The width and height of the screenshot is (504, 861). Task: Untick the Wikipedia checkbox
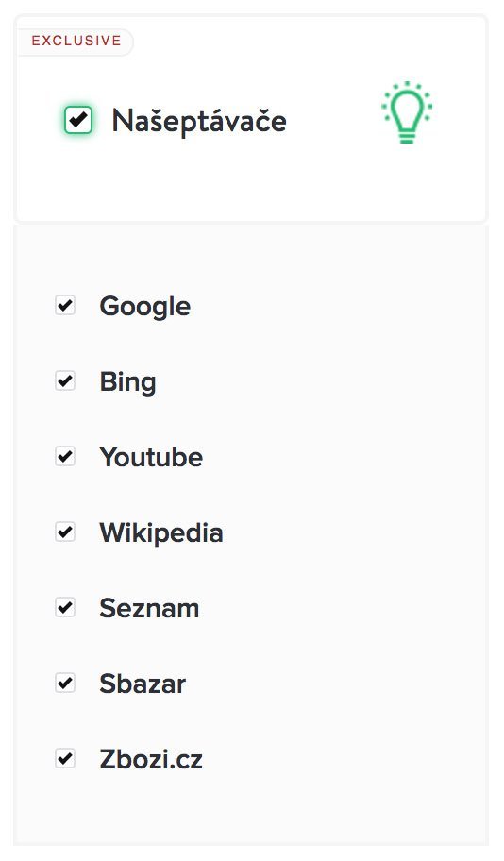(x=65, y=532)
